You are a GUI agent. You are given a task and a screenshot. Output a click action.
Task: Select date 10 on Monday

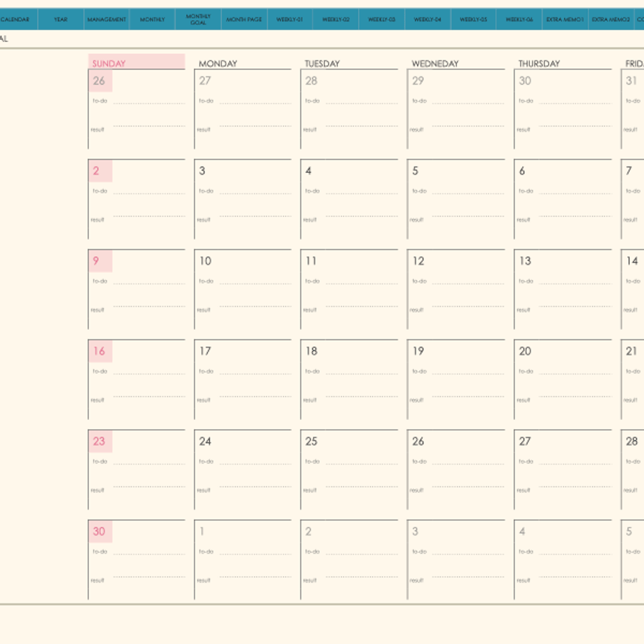click(205, 261)
